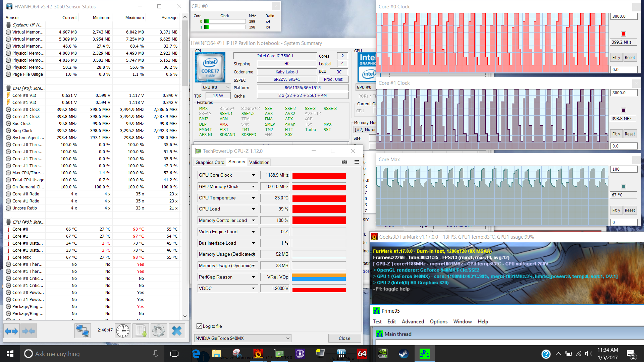
Task: Open the CPU #0 selector in System Summary
Action: [x=216, y=87]
